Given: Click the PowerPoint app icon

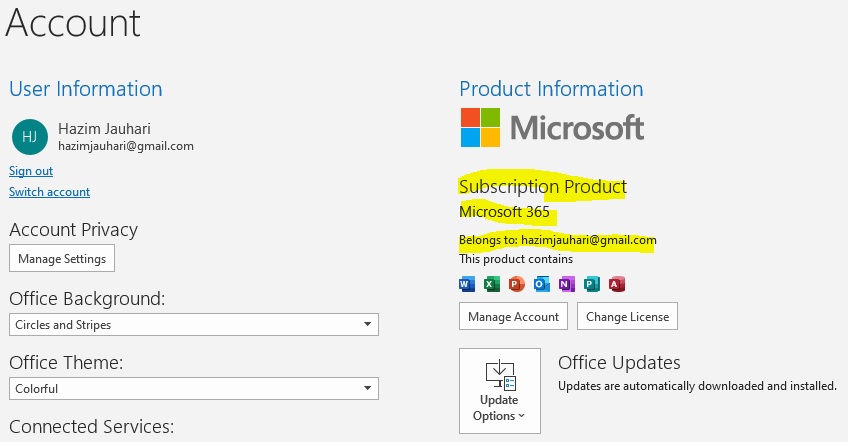Looking at the screenshot, I should [x=516, y=284].
